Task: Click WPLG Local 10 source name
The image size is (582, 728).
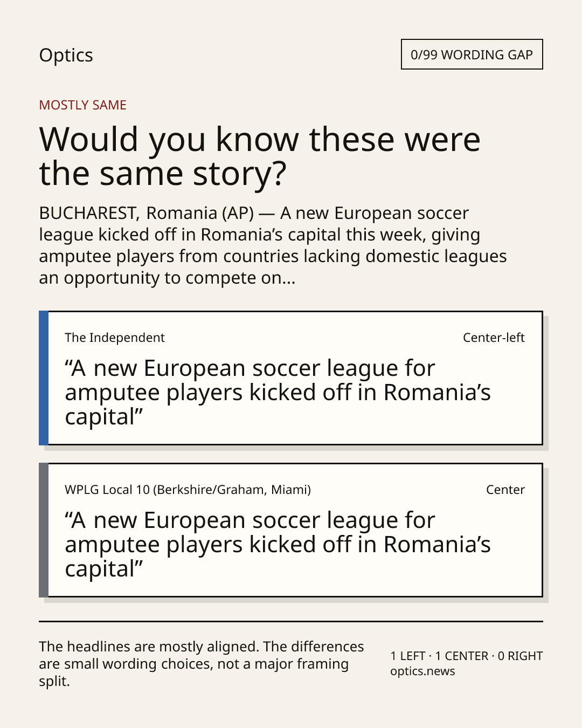Action: coord(188,490)
